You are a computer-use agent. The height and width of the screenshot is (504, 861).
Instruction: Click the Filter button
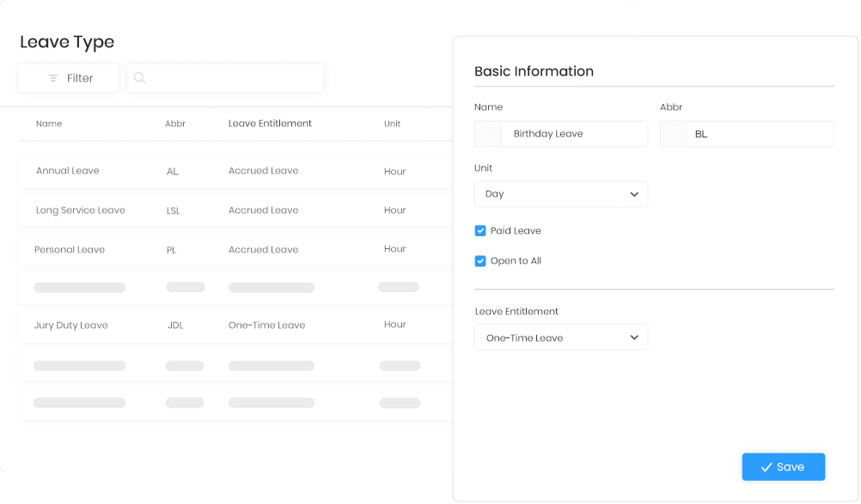click(x=69, y=78)
